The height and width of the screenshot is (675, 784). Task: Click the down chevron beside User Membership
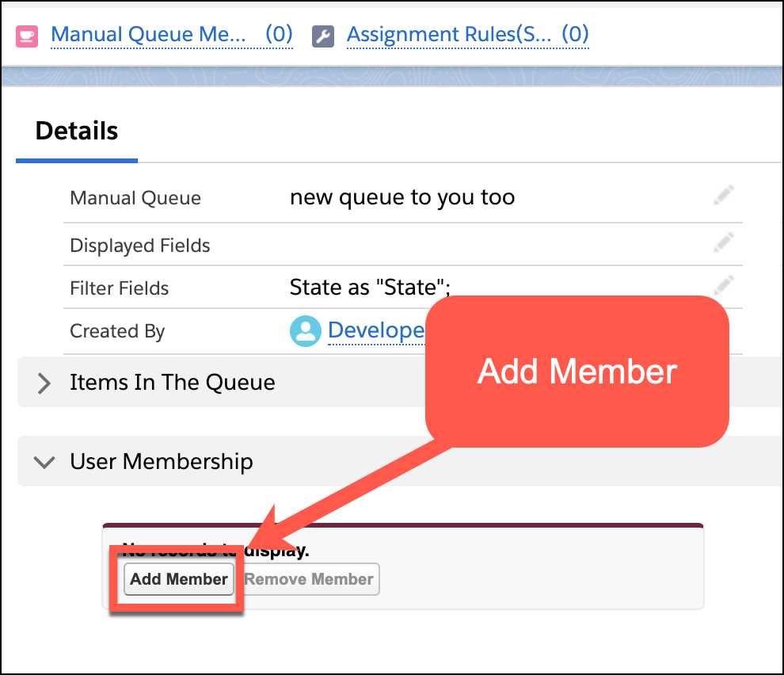coord(44,462)
